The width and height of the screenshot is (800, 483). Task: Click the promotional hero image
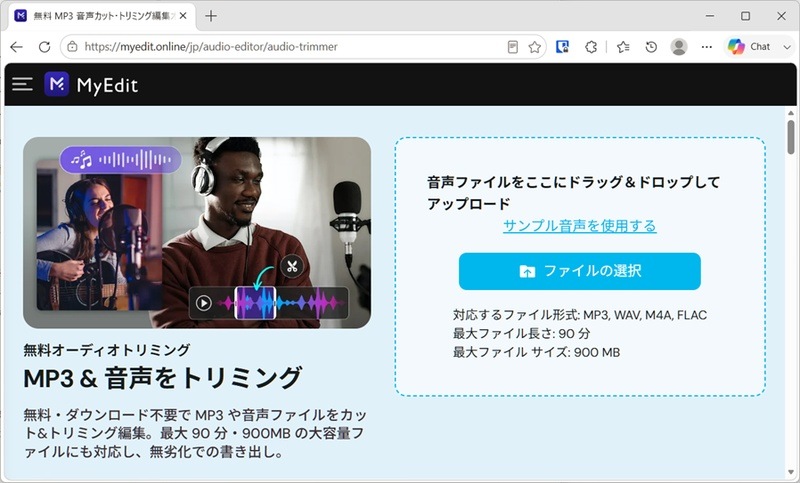tap(197, 233)
